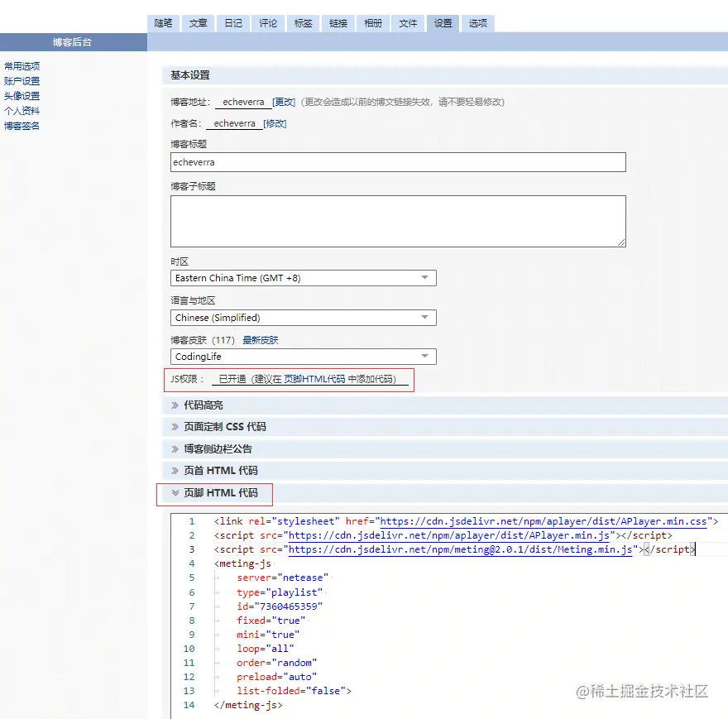Image resolution: width=728 pixels, height=719 pixels.
Task: Open the 时区 dropdown
Action: tap(303, 278)
